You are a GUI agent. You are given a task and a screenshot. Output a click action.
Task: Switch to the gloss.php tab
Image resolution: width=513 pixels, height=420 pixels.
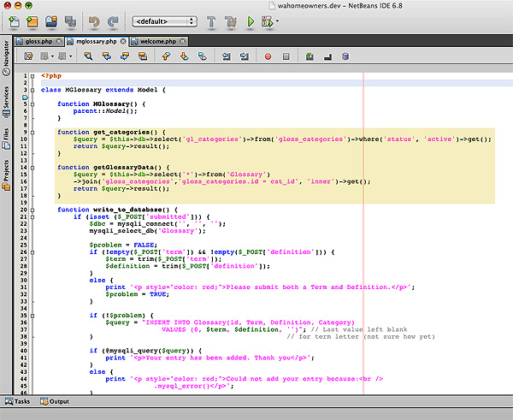[x=38, y=42]
